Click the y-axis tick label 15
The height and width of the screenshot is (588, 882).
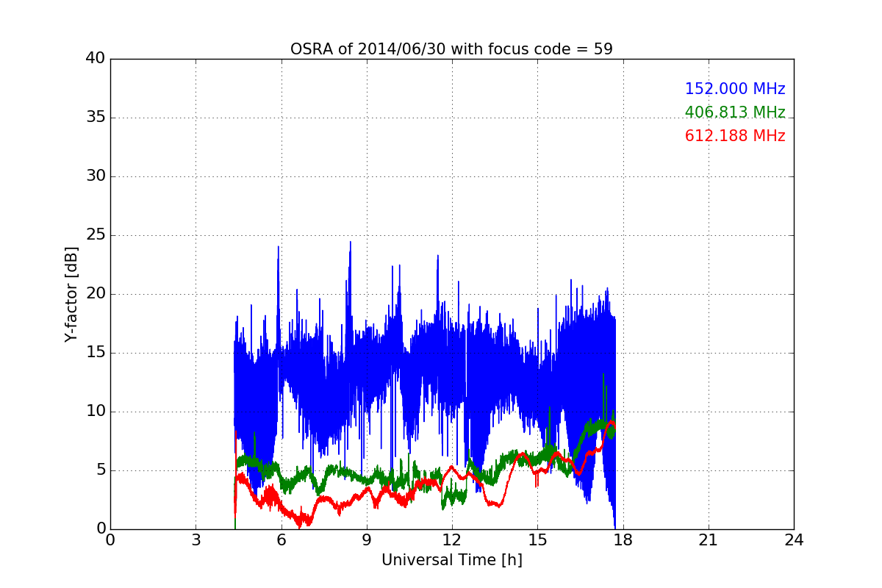point(96,353)
